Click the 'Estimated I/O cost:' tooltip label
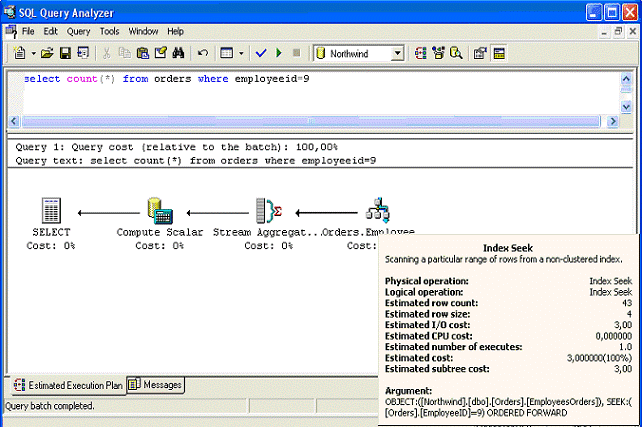642x427 pixels. pyautogui.click(x=427, y=325)
